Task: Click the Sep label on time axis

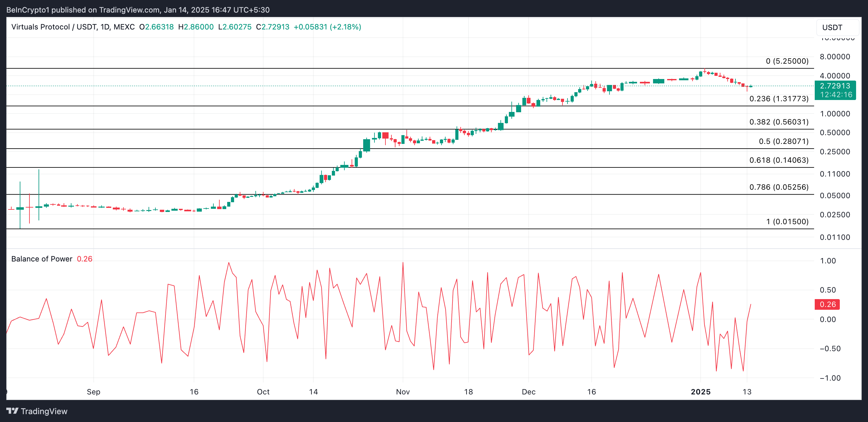Action: 93,392
